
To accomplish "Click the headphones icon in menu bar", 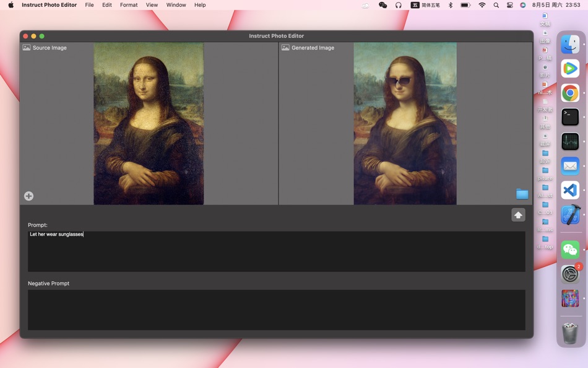I will [398, 5].
